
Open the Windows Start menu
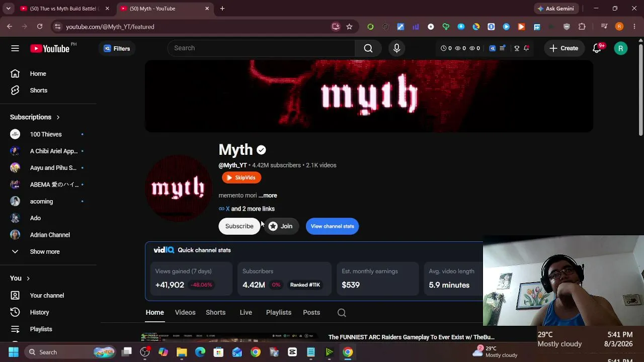pyautogui.click(x=14, y=352)
